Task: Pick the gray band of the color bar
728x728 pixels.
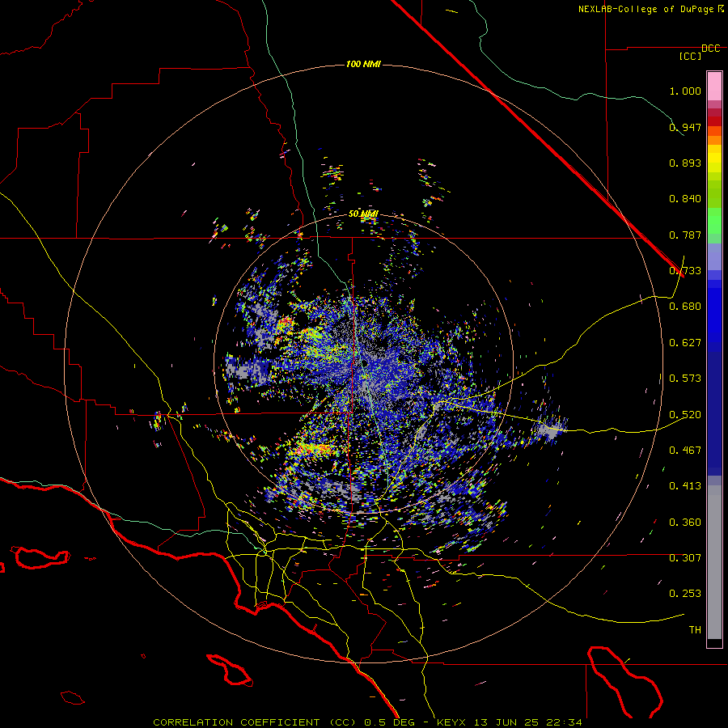Action: click(x=714, y=562)
